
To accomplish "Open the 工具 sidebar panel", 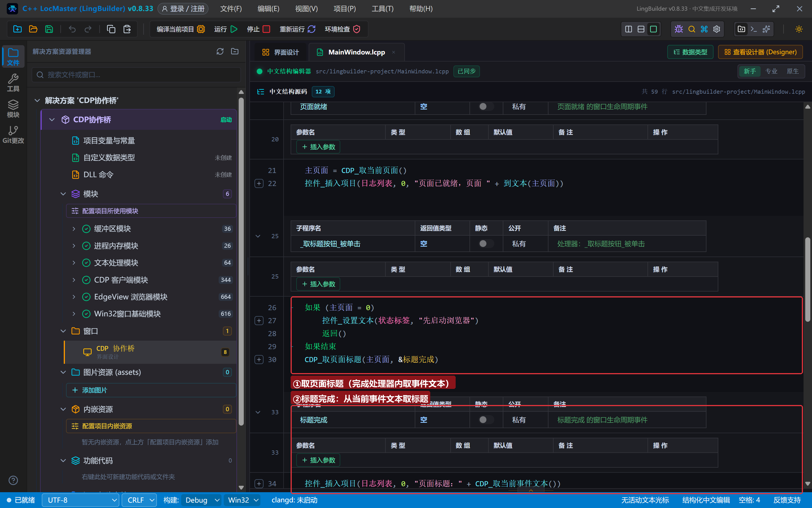I will pos(13,83).
